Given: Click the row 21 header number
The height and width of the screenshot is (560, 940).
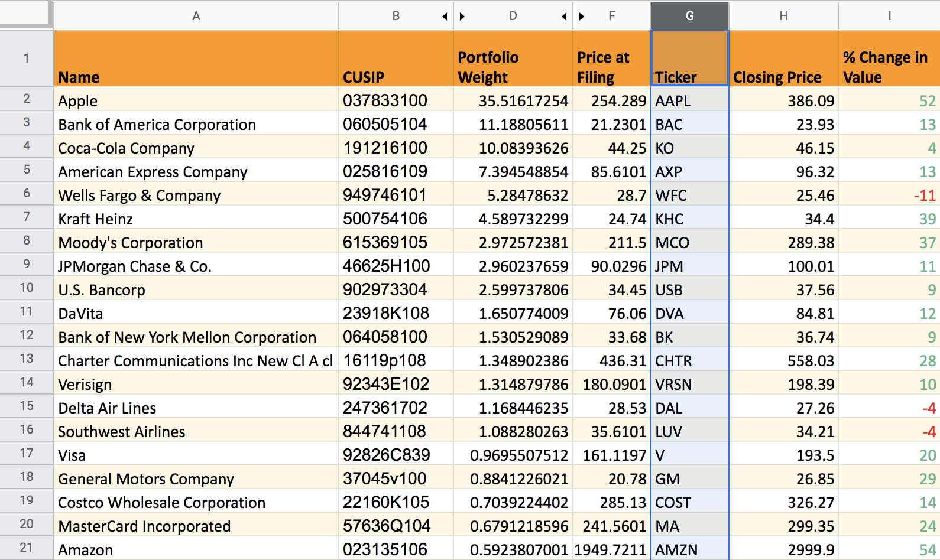Looking at the screenshot, I should [x=27, y=548].
